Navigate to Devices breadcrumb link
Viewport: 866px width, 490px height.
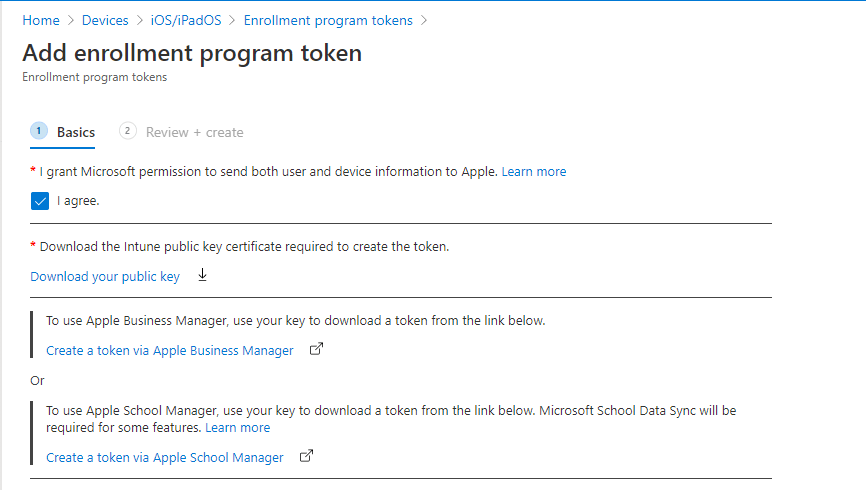[x=104, y=20]
